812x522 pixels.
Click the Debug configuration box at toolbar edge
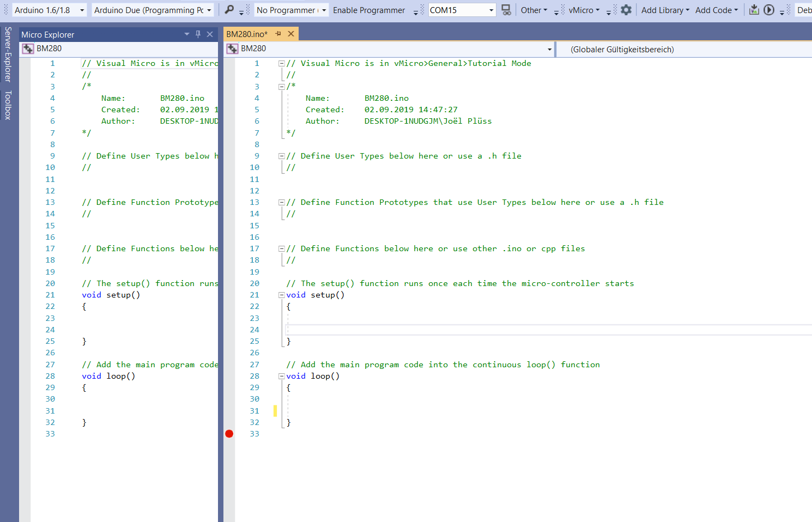tap(804, 10)
